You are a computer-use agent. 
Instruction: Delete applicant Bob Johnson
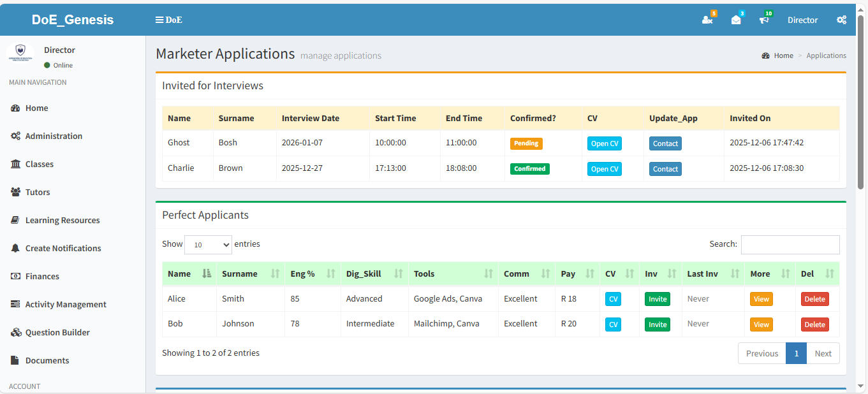pyautogui.click(x=814, y=325)
